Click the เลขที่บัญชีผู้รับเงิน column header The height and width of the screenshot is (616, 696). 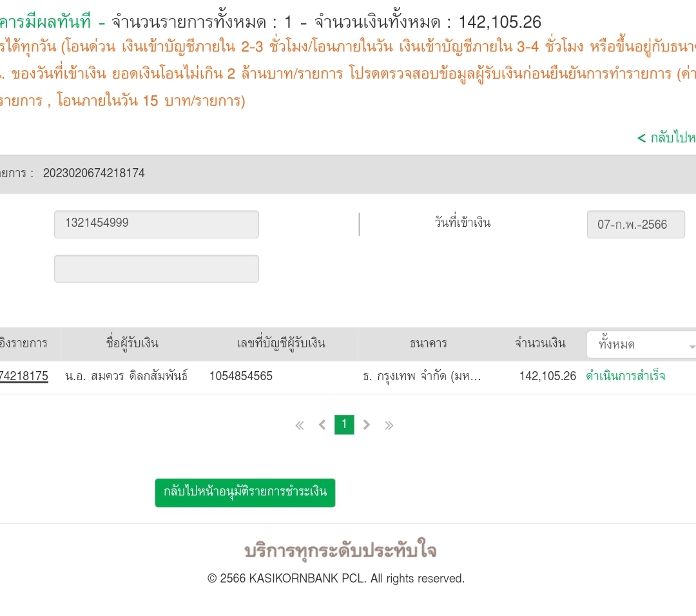[x=281, y=343]
